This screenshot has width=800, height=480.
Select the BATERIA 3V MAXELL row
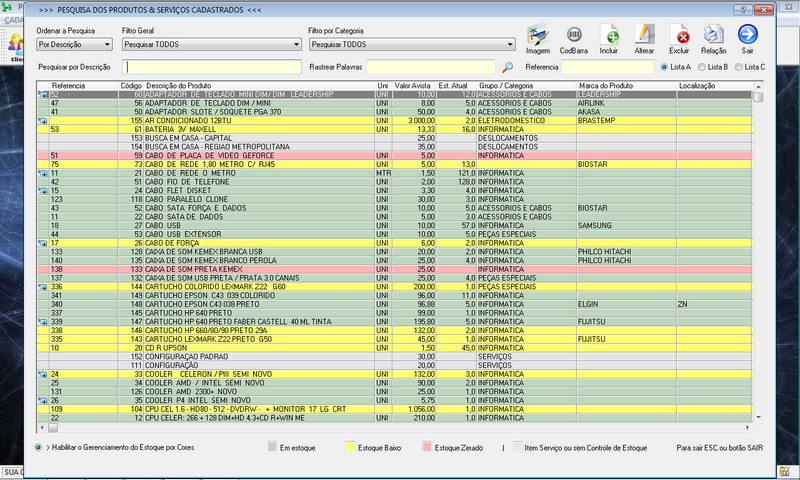pos(394,130)
